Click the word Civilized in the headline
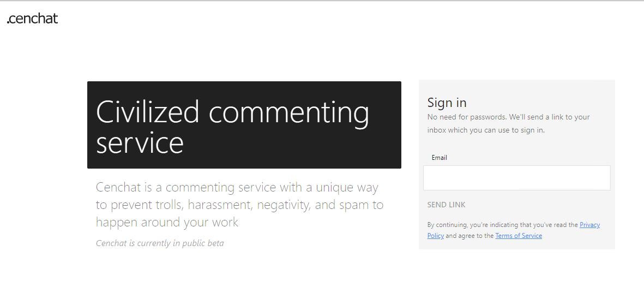The height and width of the screenshot is (299, 644). coord(147,112)
